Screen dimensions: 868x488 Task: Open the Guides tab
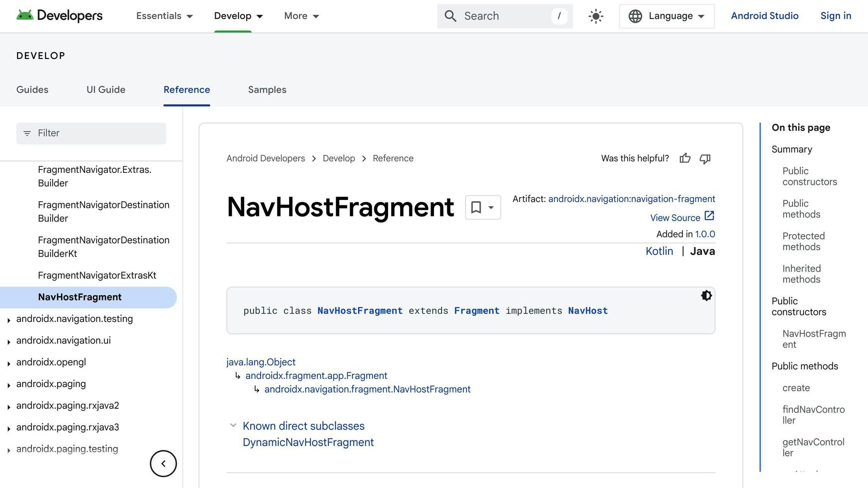[32, 90]
